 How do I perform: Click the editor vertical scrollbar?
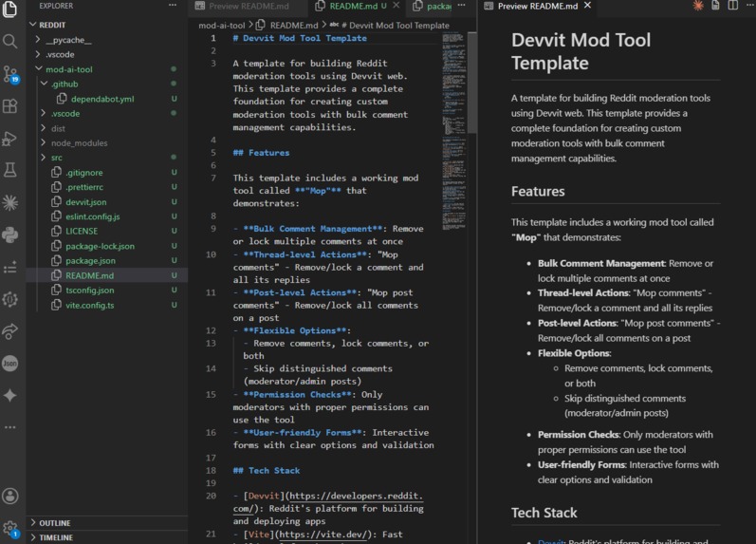[472, 82]
